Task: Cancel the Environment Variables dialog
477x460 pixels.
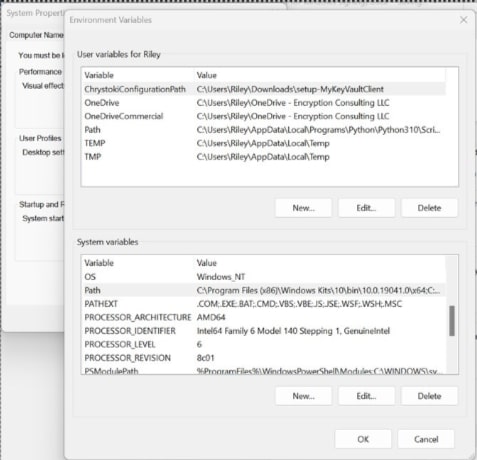Action: (x=426, y=439)
